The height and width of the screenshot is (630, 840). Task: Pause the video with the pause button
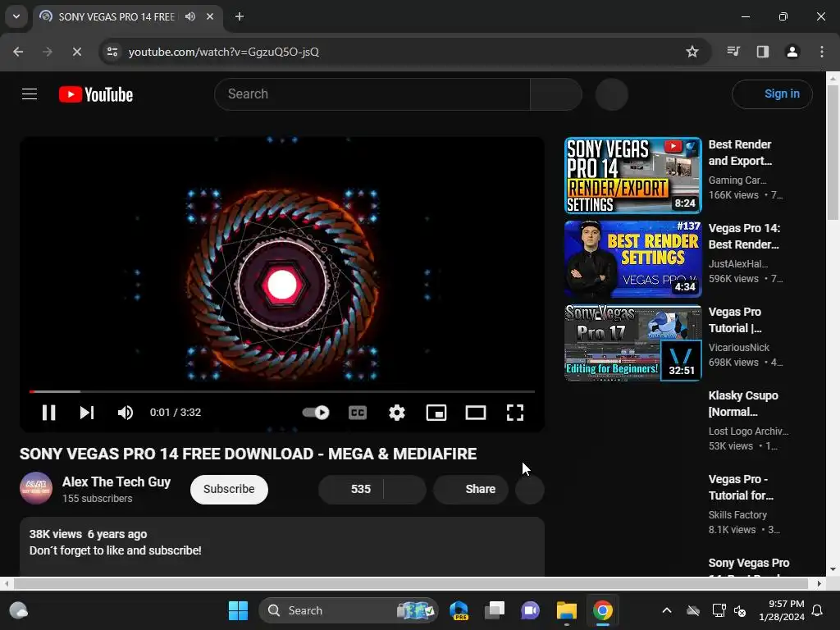pyautogui.click(x=48, y=413)
